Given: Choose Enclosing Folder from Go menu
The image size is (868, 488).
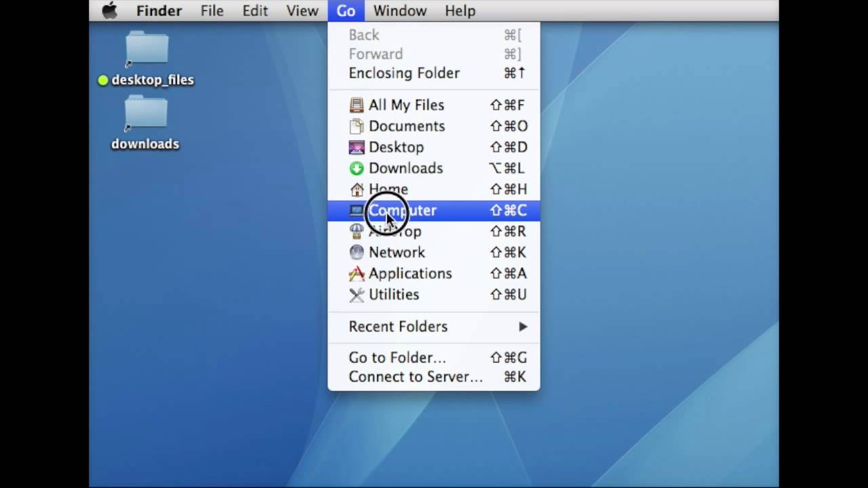Looking at the screenshot, I should pos(434,73).
